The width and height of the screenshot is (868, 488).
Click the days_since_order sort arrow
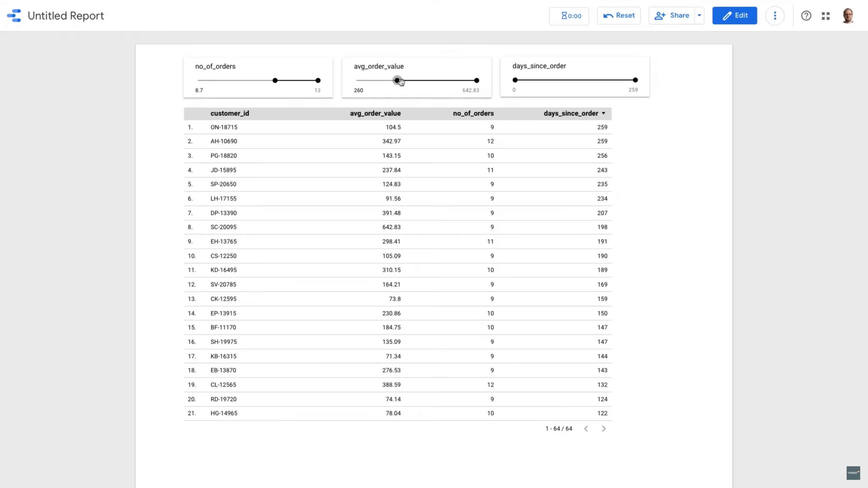pyautogui.click(x=603, y=113)
